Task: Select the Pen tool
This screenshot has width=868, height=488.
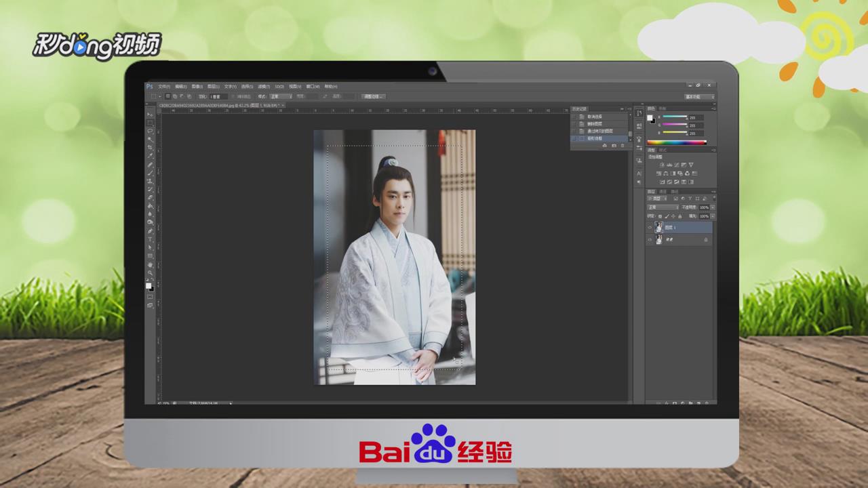Action: click(150, 231)
